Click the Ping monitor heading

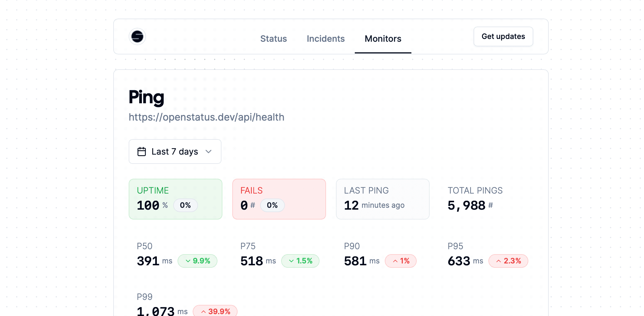click(x=146, y=97)
